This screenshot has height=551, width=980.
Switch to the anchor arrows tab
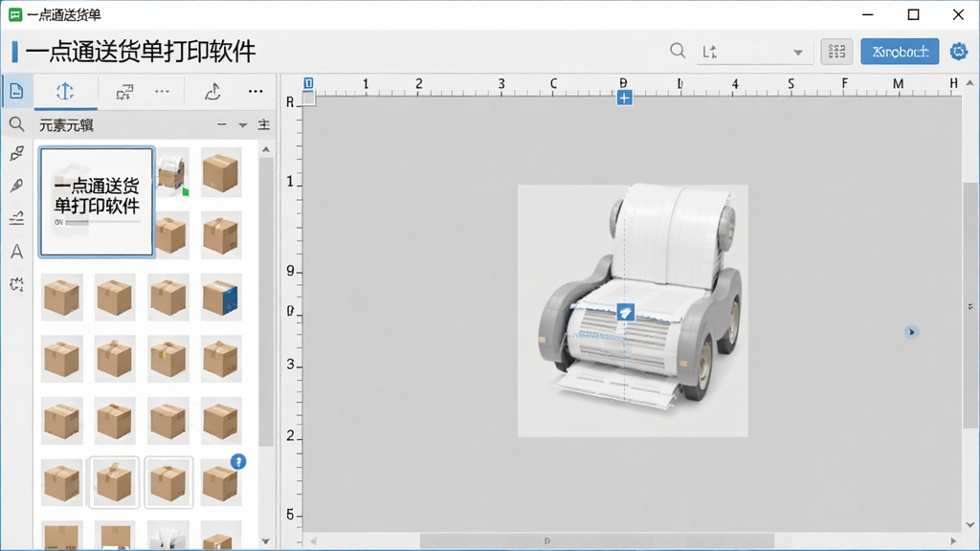[65, 92]
